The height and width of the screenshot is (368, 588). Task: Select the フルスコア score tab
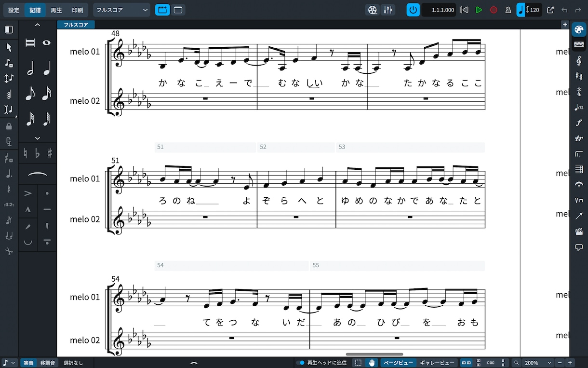(76, 25)
